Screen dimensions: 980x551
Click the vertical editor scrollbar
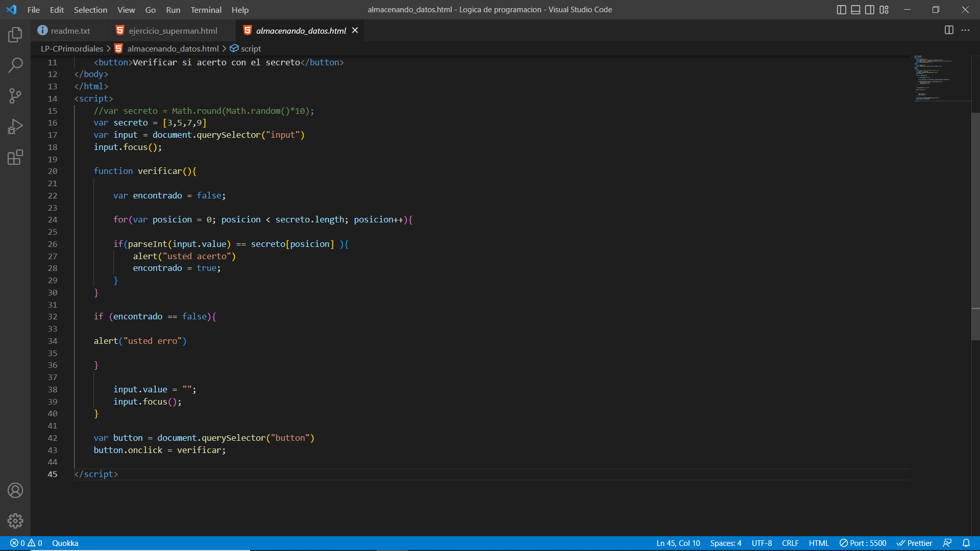point(975,226)
